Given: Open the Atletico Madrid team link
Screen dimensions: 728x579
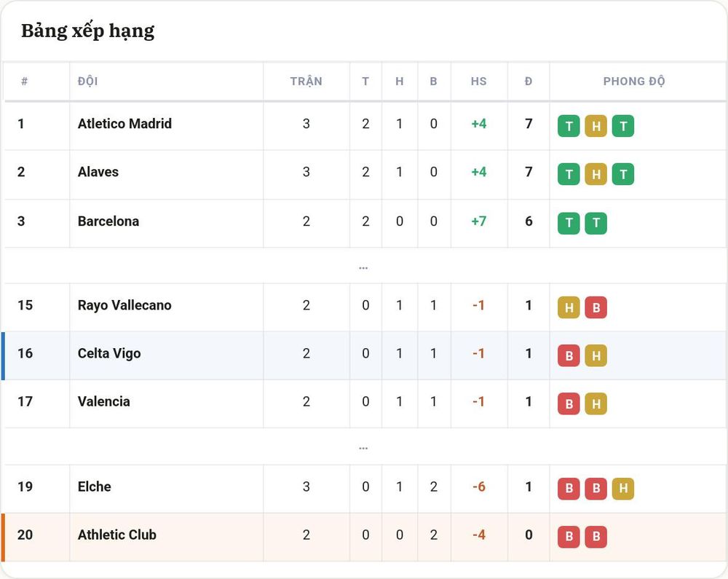Looking at the screenshot, I should point(124,124).
